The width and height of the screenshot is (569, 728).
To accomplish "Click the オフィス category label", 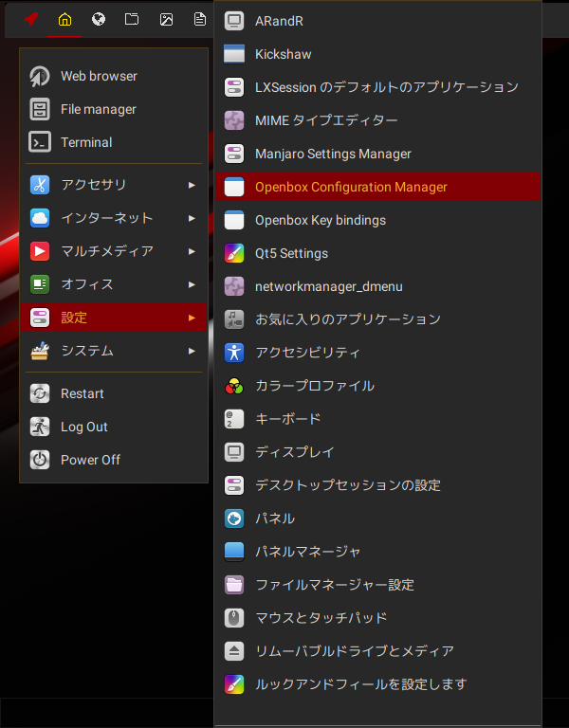I will 87,284.
